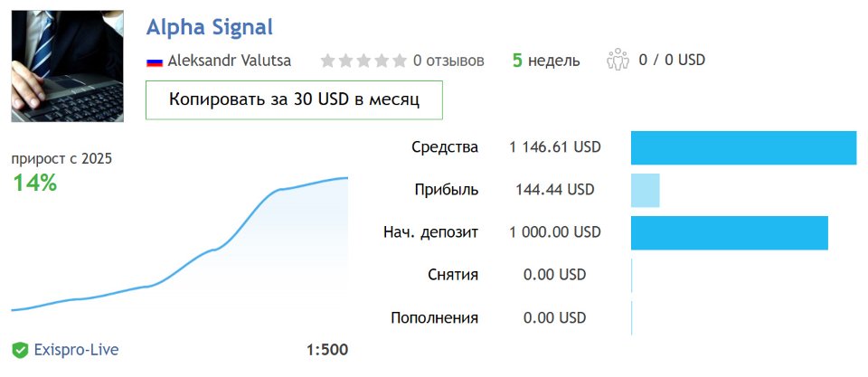The image size is (868, 377).
Task: Click the 14% growth value
Action: pos(35,183)
